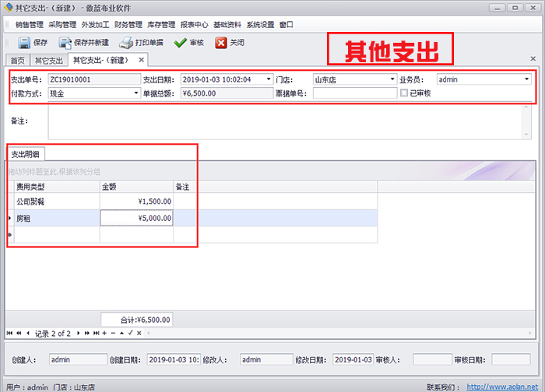Click the 保存 (Save) toolbar icon

pyautogui.click(x=24, y=43)
